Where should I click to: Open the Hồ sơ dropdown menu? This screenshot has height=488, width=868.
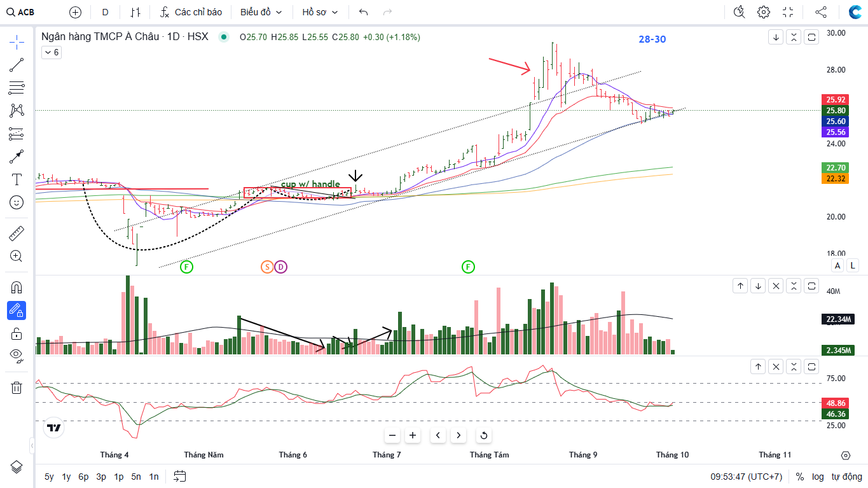click(320, 12)
